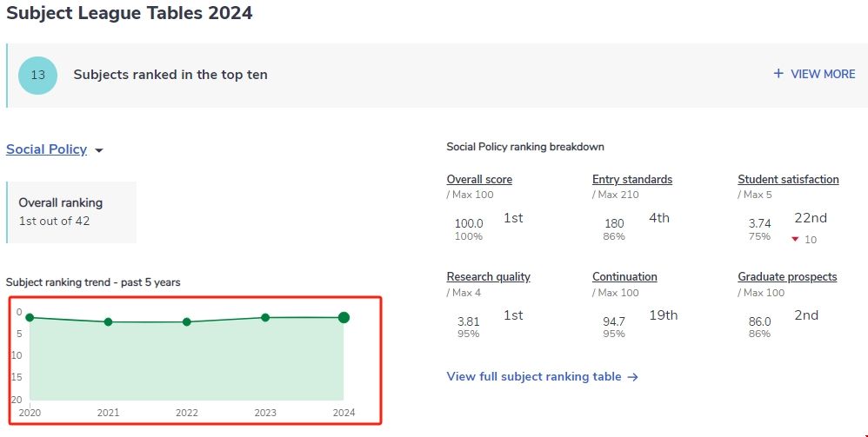Click the Graduate prospects metric label
The image size is (868, 437).
787,277
